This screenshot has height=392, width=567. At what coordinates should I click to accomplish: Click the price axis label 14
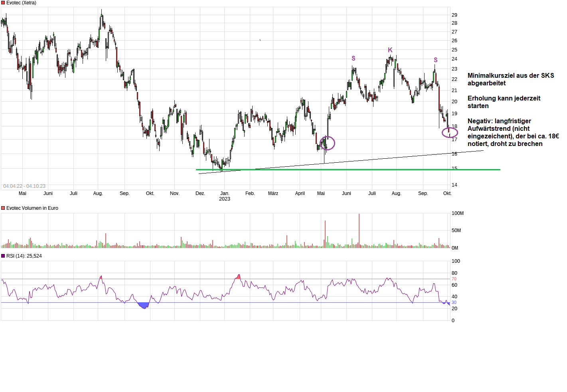tap(454, 185)
